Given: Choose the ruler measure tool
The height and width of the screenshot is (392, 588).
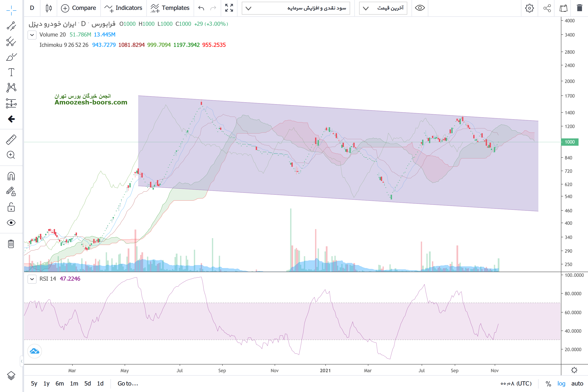Looking at the screenshot, I should 11,140.
